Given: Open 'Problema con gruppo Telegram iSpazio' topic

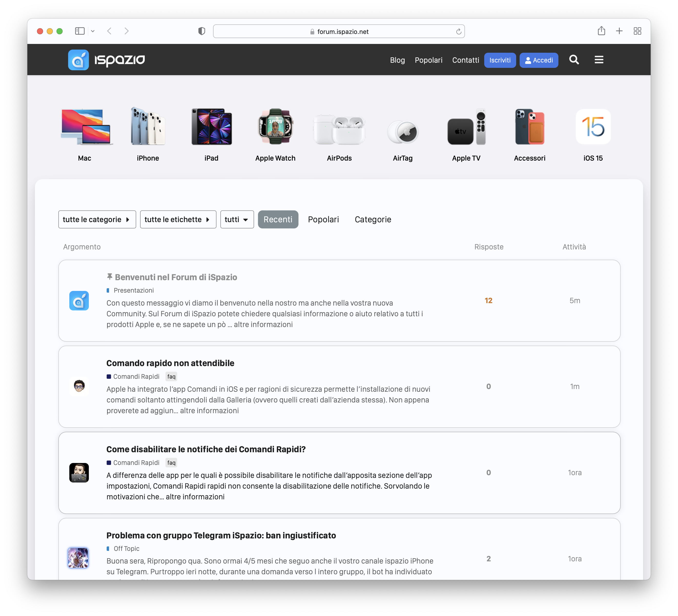Looking at the screenshot, I should coord(221,535).
